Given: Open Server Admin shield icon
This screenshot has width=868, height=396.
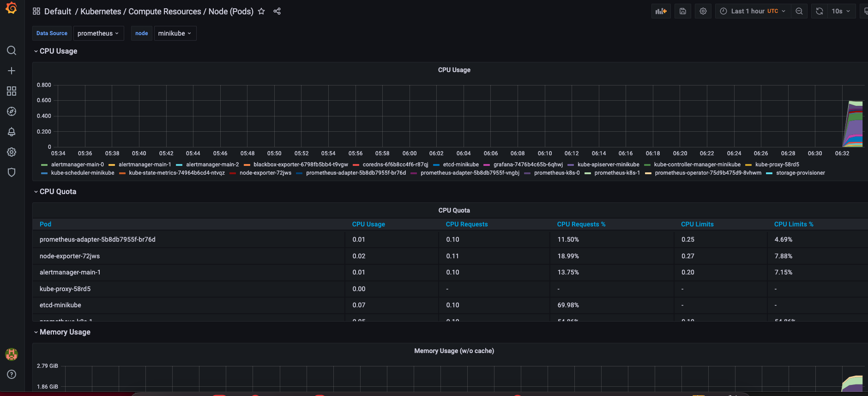Looking at the screenshot, I should click(x=12, y=172).
